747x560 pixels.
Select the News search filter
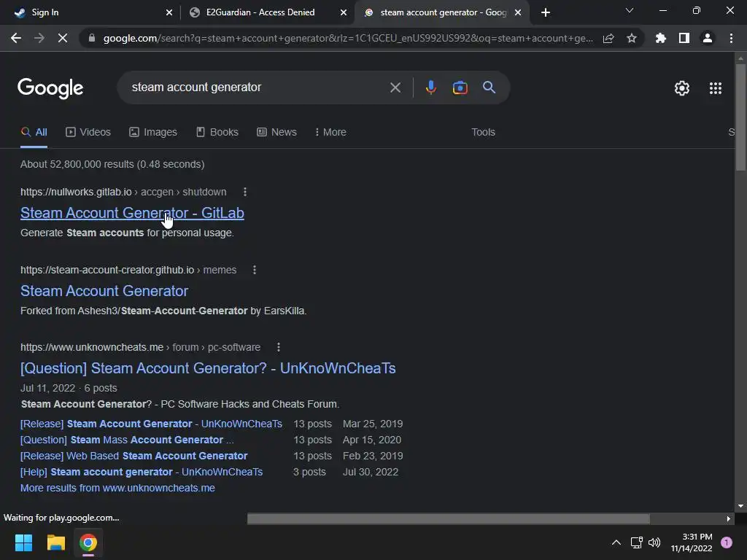[x=276, y=133]
